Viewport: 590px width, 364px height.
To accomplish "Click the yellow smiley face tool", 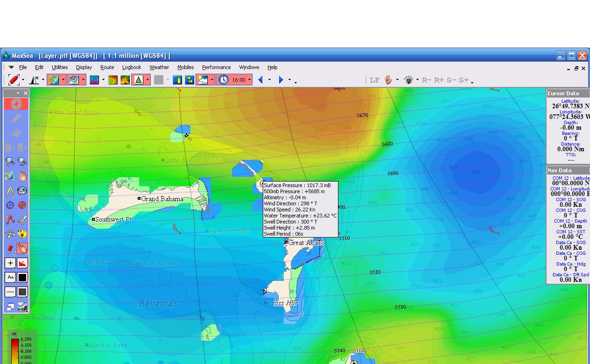I will (22, 234).
